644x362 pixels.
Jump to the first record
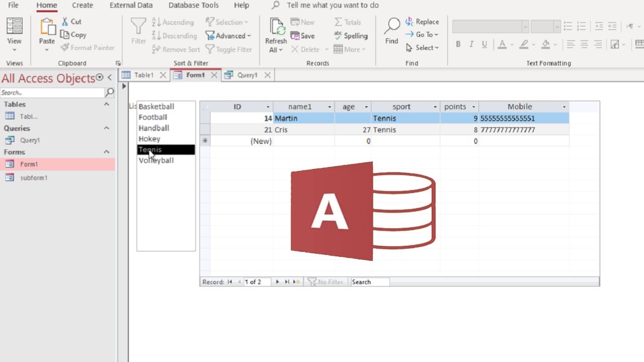pyautogui.click(x=230, y=282)
